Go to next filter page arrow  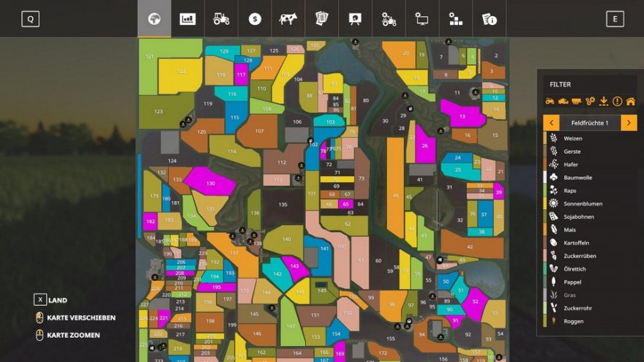[x=629, y=123]
